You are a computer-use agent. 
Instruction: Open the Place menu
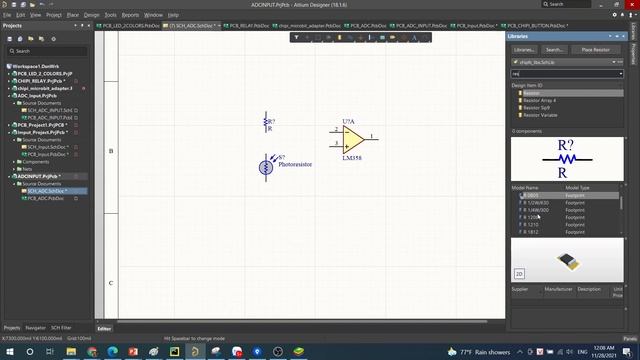click(73, 15)
